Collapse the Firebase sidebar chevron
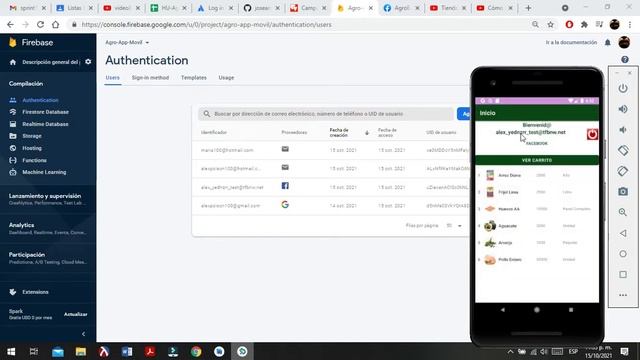Viewport: 640px width, 360px height. pyautogui.click(x=83, y=334)
